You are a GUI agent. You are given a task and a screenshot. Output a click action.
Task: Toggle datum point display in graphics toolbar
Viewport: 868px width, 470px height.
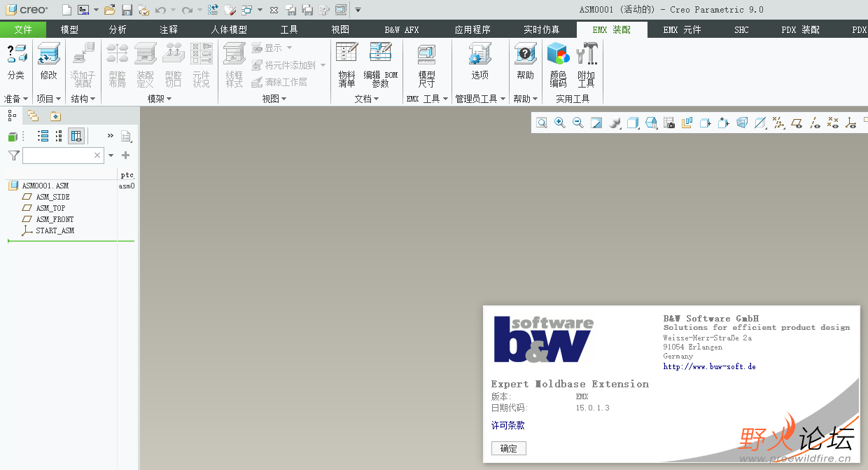833,123
